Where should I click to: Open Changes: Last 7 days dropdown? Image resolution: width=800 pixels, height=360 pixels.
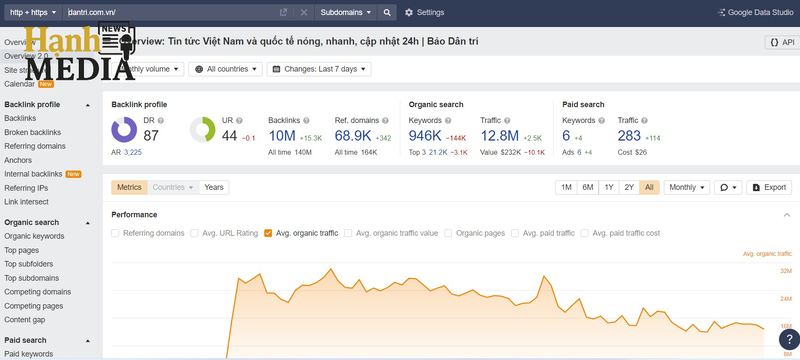pyautogui.click(x=319, y=69)
